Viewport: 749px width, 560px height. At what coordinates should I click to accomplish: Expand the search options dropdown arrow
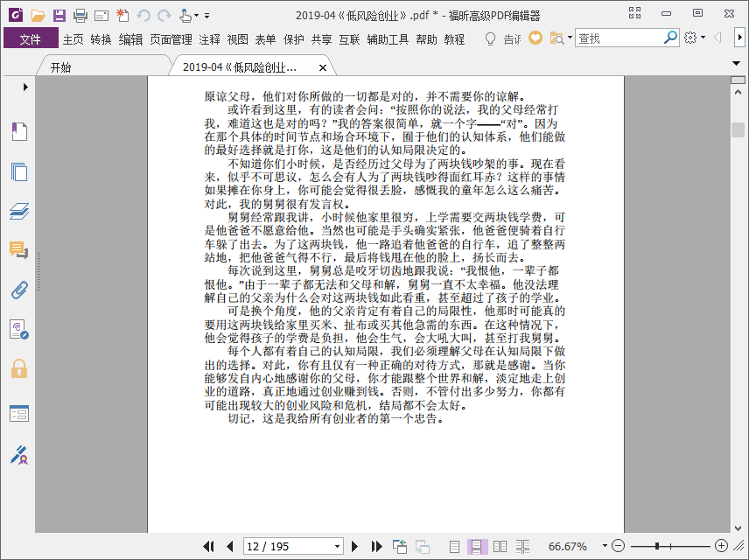tap(570, 38)
